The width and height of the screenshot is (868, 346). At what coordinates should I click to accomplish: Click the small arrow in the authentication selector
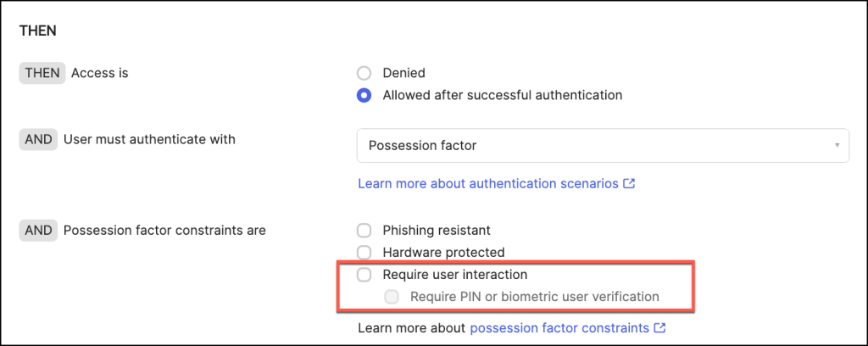(x=837, y=146)
